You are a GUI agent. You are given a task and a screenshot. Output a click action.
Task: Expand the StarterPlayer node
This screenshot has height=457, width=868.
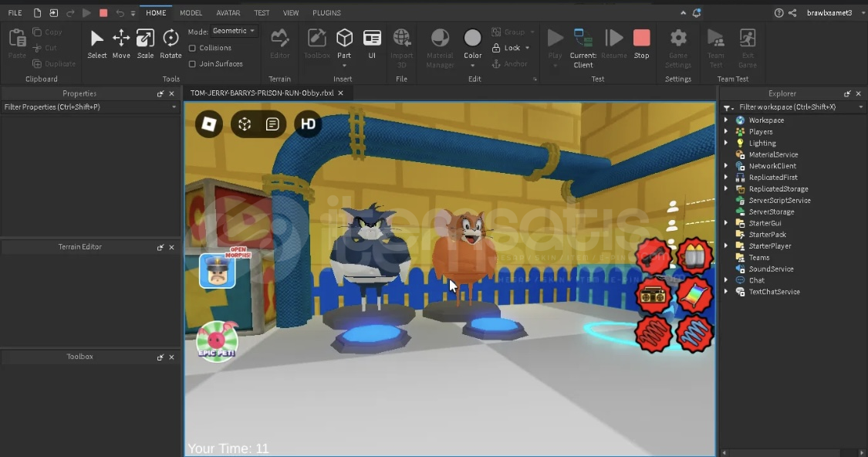coord(726,245)
